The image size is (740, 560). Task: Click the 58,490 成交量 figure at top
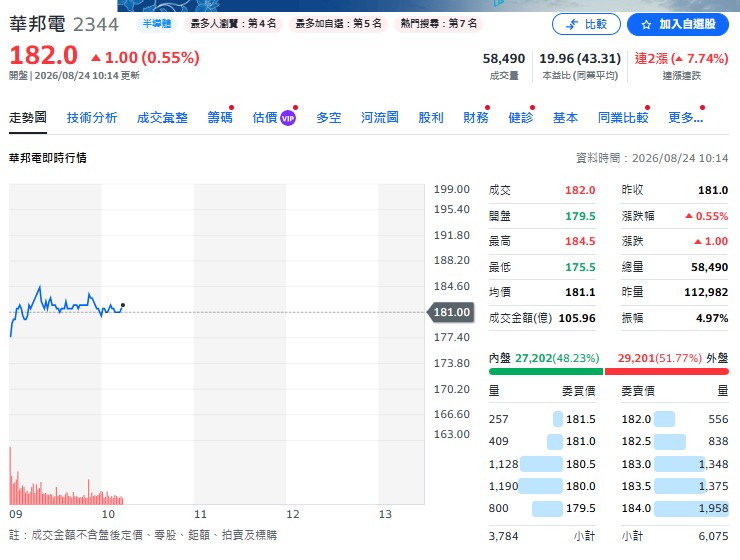(504, 59)
